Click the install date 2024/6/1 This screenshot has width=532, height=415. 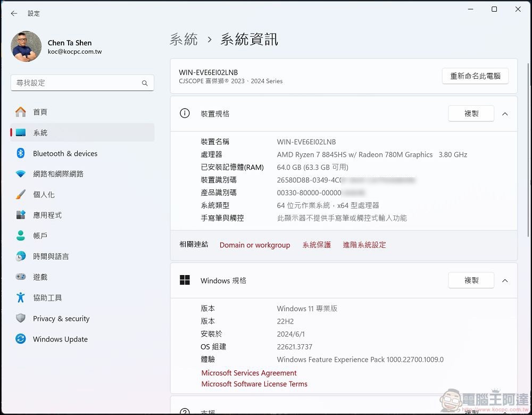291,334
